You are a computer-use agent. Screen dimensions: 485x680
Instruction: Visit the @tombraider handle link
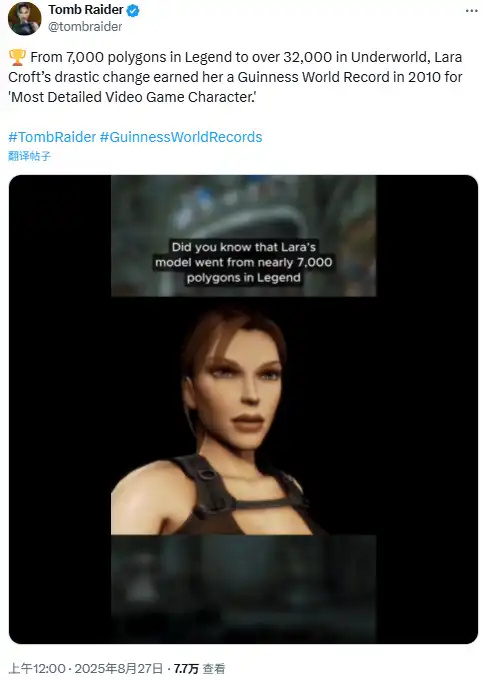85,26
